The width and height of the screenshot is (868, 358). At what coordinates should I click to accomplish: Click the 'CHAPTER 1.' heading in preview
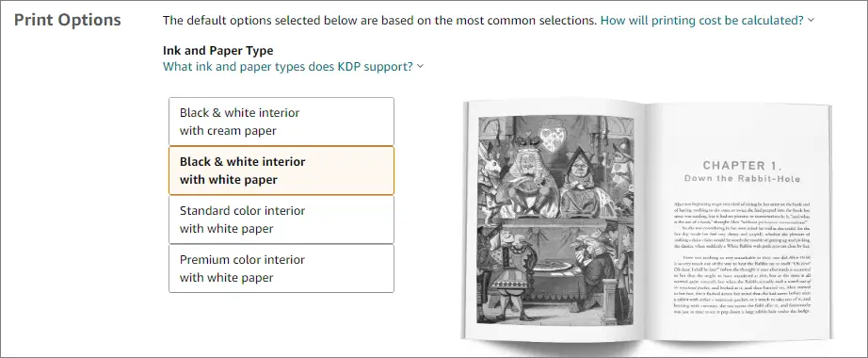(742, 165)
